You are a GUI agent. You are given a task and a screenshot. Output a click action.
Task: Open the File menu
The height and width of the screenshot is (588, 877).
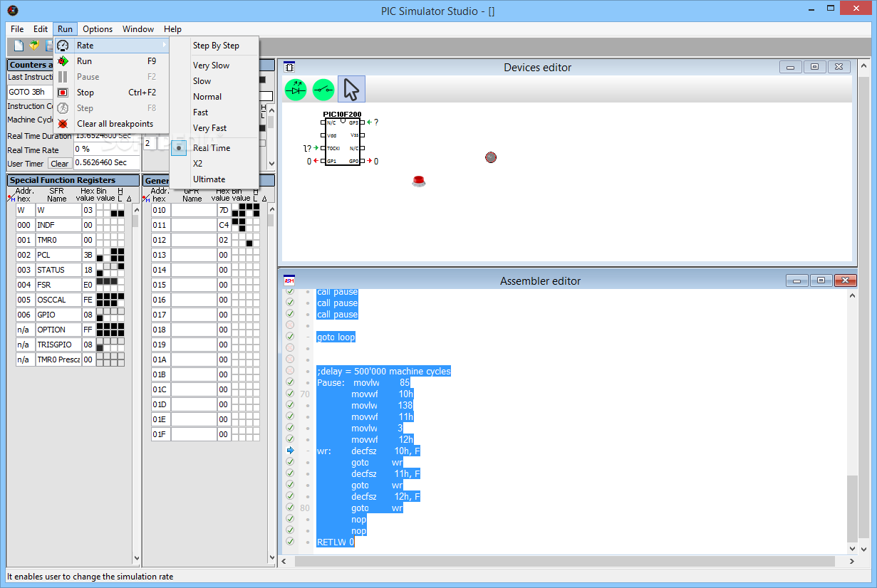coord(17,29)
